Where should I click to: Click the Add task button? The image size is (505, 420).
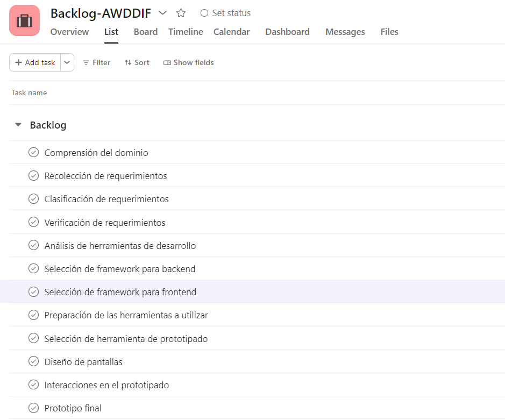click(35, 62)
